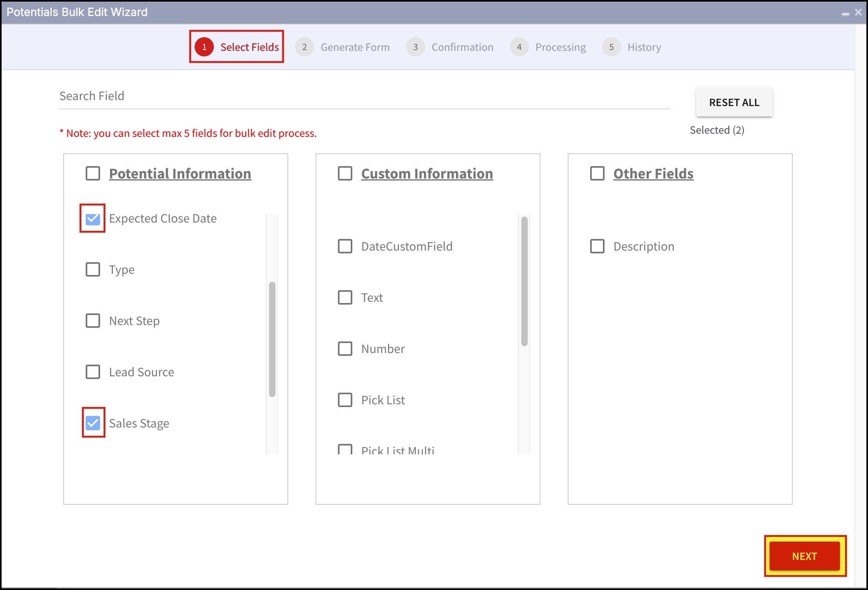Close the Potentials Bulk Edit Wizard

coord(858,12)
